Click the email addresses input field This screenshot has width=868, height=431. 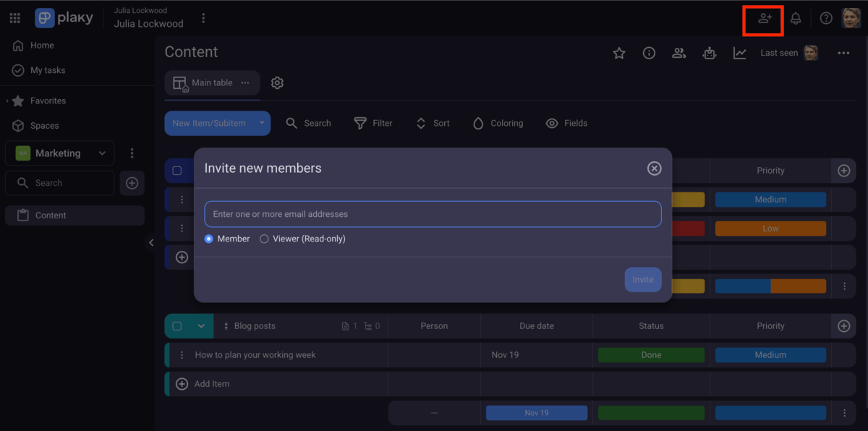click(x=433, y=214)
